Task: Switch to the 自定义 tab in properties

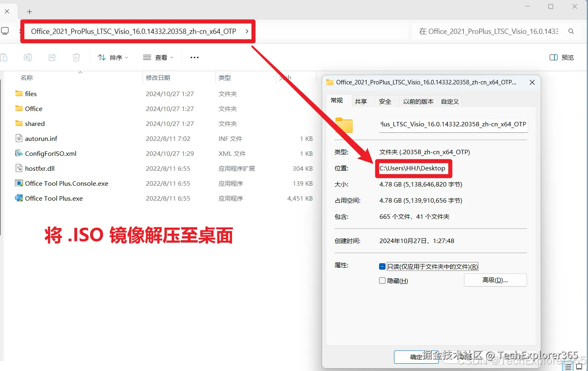Action: [449, 101]
